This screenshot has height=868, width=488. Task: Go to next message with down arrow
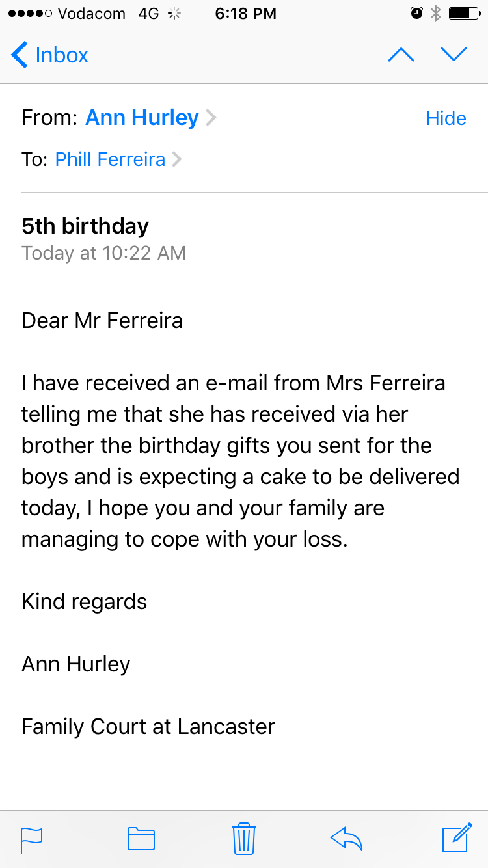click(x=454, y=55)
